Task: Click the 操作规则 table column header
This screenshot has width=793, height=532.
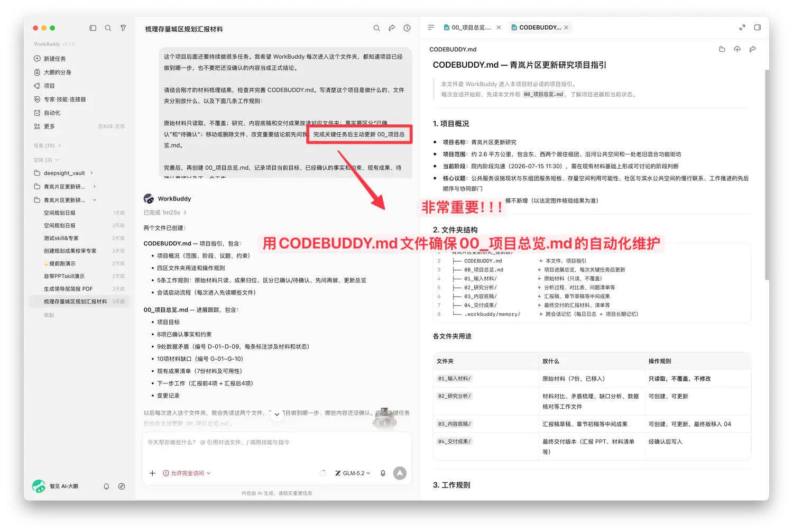Action: [x=660, y=361]
